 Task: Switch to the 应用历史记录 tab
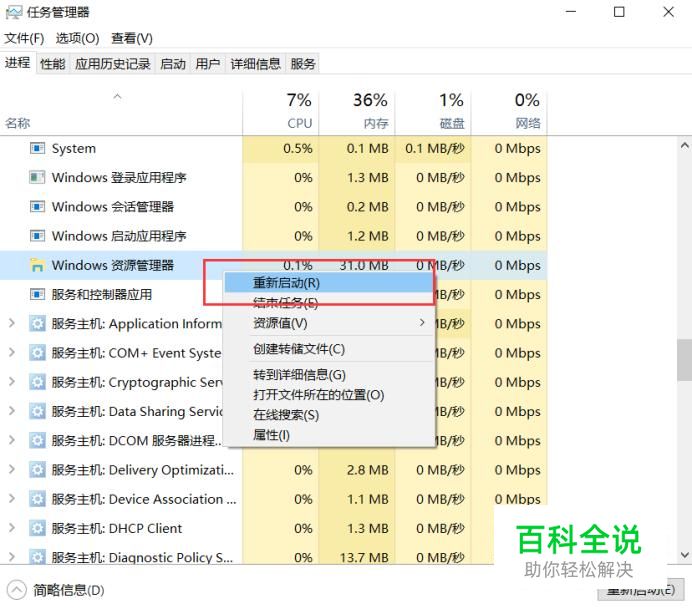[113, 64]
